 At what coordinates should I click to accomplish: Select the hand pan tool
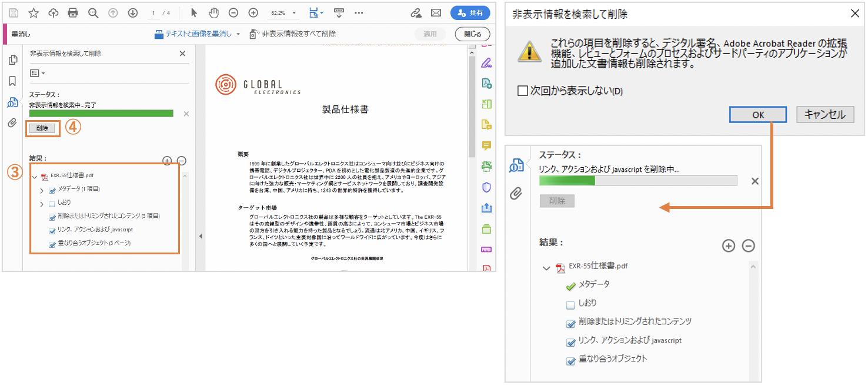214,12
